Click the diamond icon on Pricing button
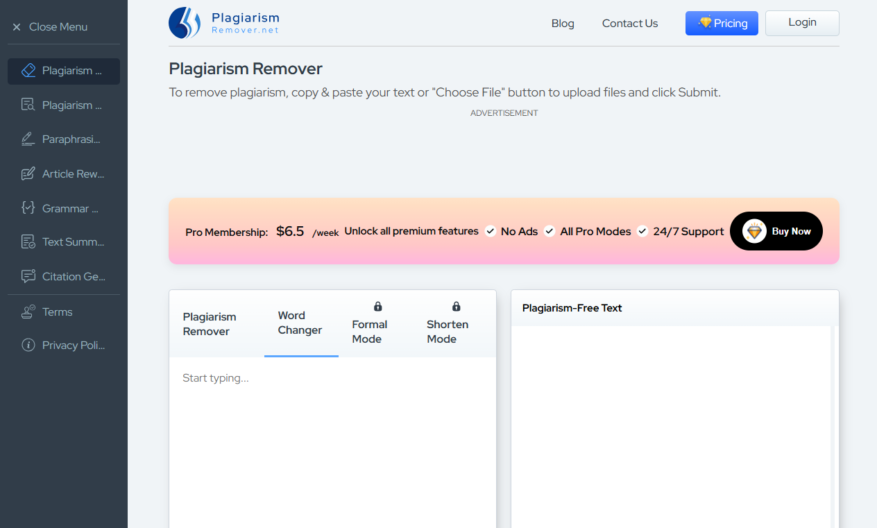877x528 pixels. (x=705, y=22)
